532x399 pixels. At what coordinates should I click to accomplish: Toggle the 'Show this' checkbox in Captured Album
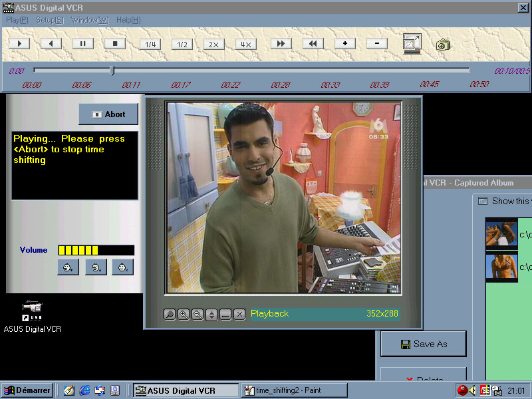pos(483,201)
